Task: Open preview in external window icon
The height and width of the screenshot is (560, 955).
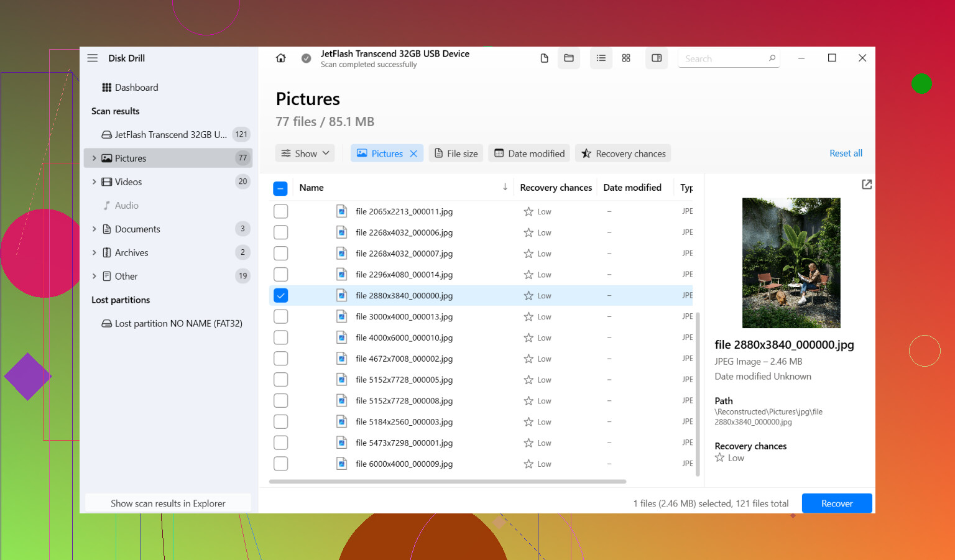Action: point(867,184)
